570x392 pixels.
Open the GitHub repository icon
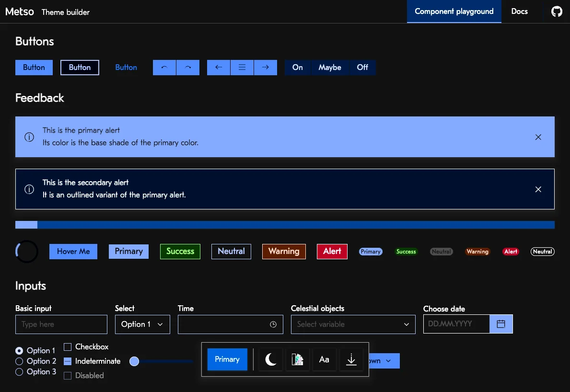[557, 12]
